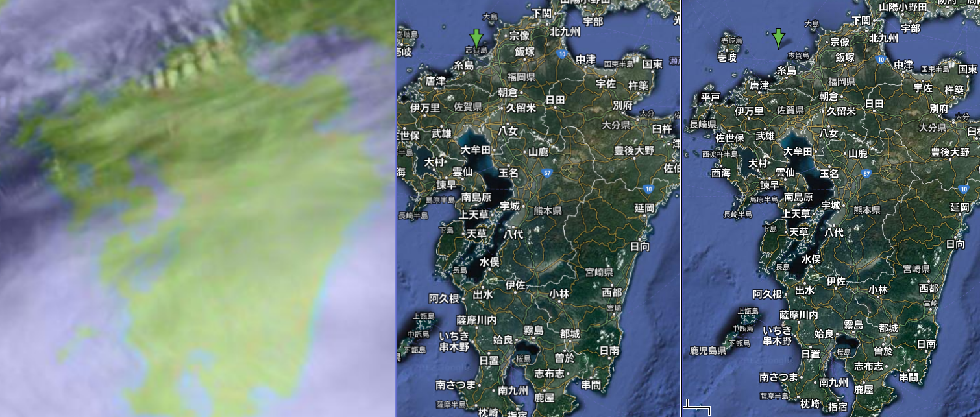Click the Route 57 shield on the right map
The width and height of the screenshot is (980, 417).
click(x=866, y=174)
